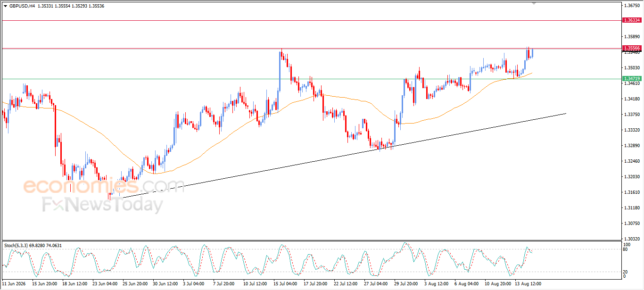The image size is (644, 290).
Task: Click the grey chart shift triangle marker
Action: pos(534,3)
